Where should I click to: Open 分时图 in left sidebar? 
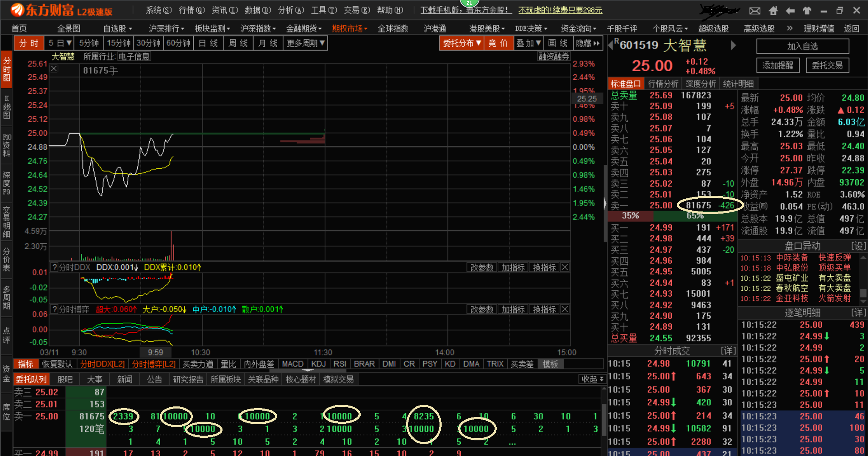click(x=7, y=69)
